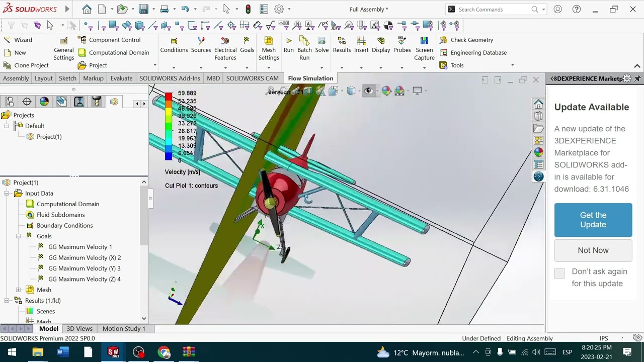Viewport: 644px width, 362px height.
Task: Click the blue bottom of velocity legend
Action: point(168,156)
